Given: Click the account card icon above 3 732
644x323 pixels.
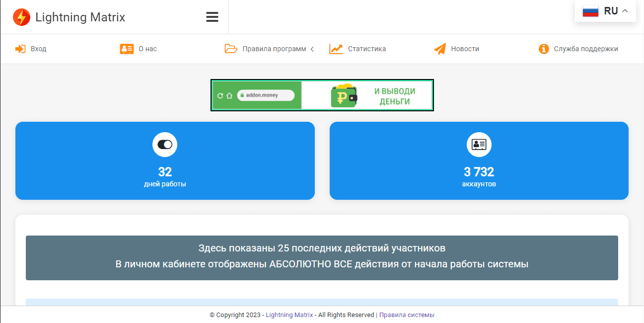Looking at the screenshot, I should [x=479, y=145].
